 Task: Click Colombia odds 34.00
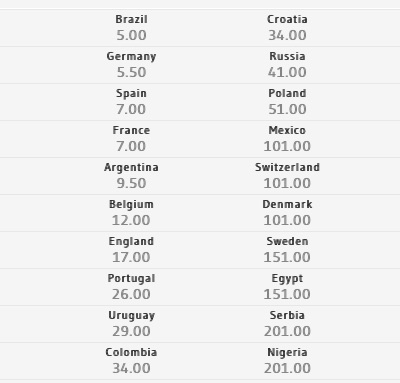[131, 361]
